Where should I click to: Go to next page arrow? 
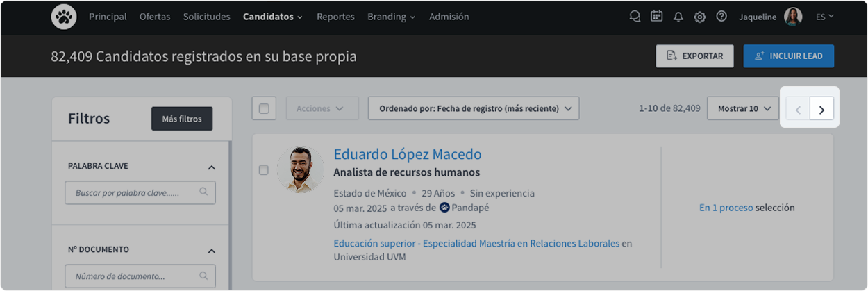click(x=822, y=109)
